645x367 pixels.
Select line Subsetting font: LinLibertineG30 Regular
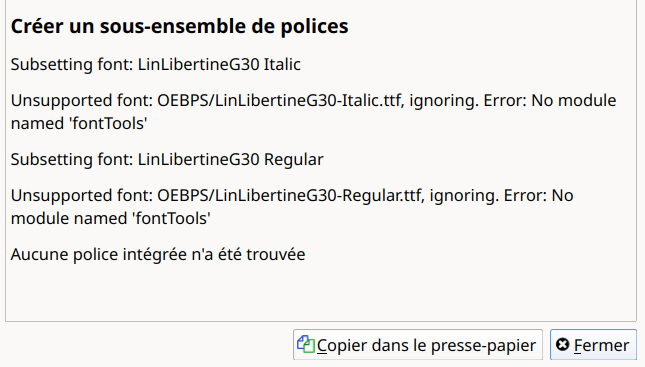[x=167, y=160]
